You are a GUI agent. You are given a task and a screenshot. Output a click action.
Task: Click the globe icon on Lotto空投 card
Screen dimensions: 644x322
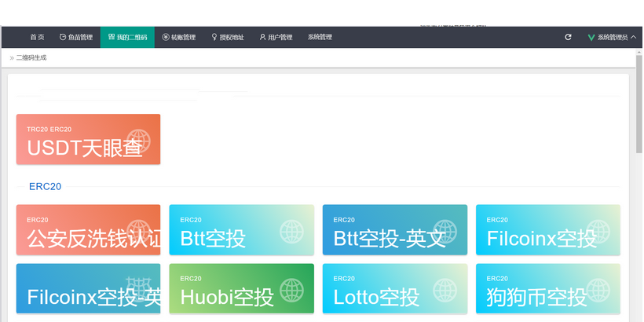[445, 291]
